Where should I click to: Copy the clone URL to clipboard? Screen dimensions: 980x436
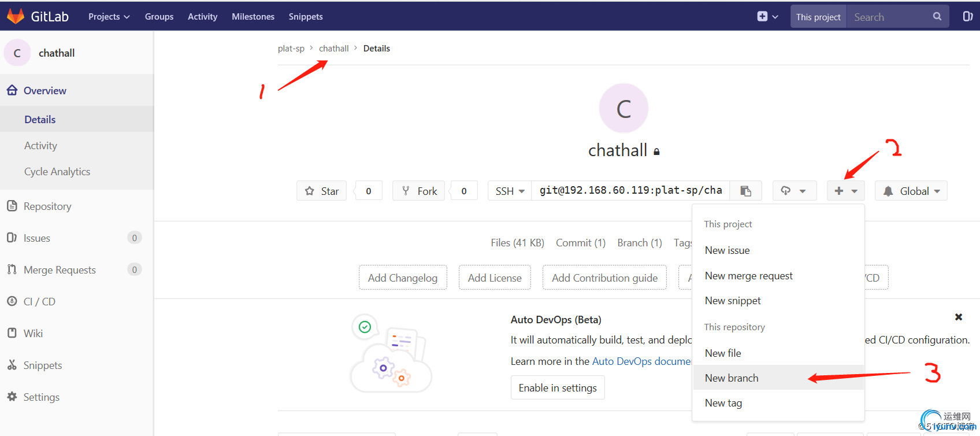pos(745,191)
